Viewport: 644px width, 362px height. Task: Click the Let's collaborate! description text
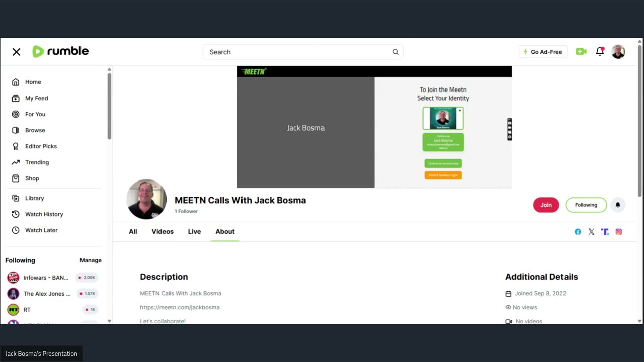[x=163, y=321]
